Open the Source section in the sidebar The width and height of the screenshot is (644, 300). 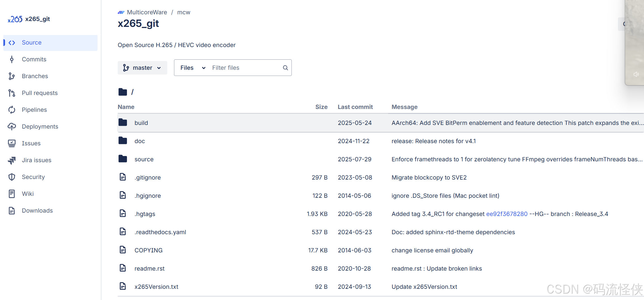coord(50,43)
